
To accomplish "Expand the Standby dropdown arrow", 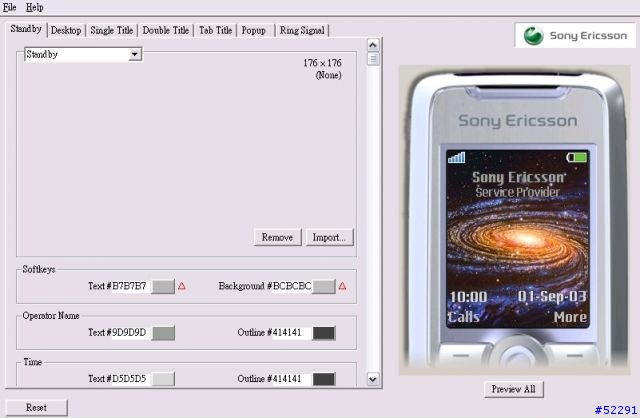I will click(135, 54).
